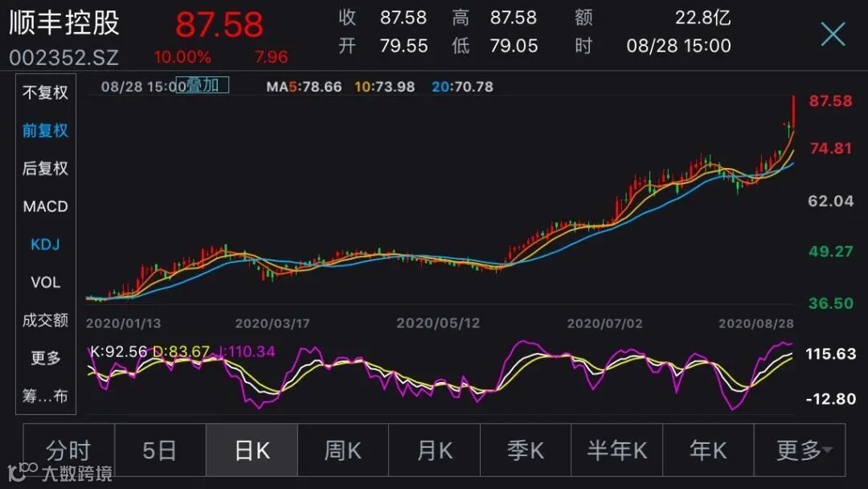
Task: Click the 74.81 price axis label
Action: coord(831,149)
